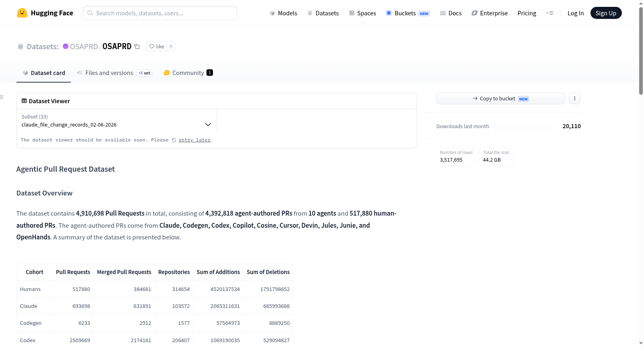Screen dimensions: 644x347
Task: Open the Models menu item
Action: click(283, 13)
